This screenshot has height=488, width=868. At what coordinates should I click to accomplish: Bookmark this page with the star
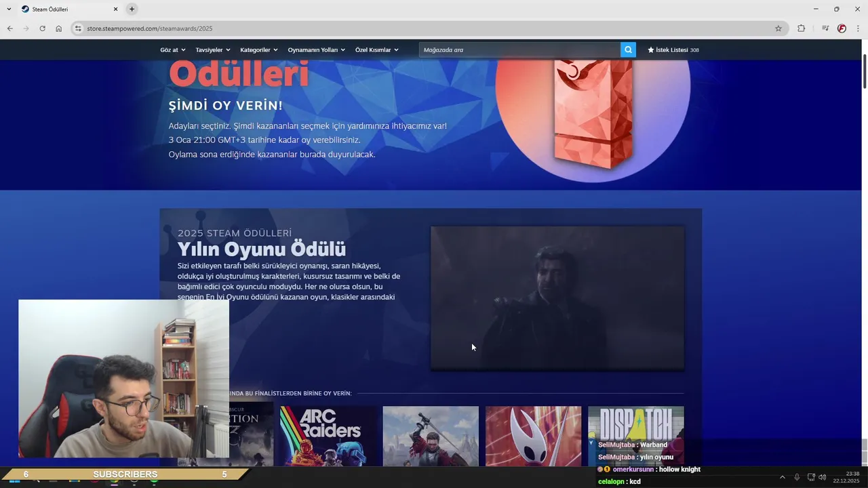point(778,28)
